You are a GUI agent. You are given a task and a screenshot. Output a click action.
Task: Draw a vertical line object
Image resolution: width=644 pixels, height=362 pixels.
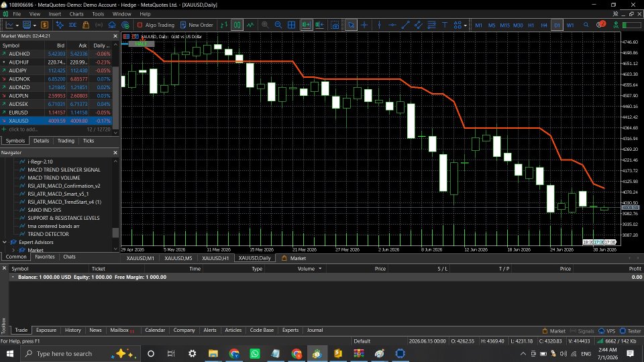[378, 25]
